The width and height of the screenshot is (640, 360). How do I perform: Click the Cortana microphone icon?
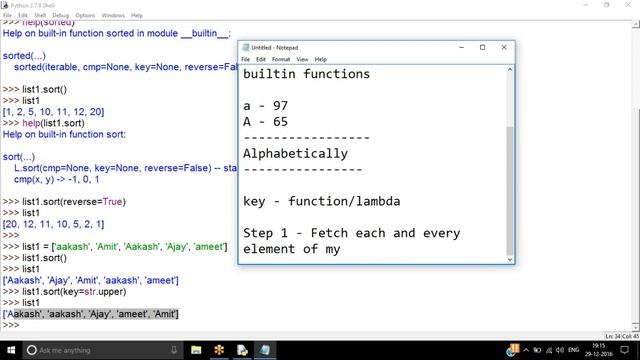coord(174,350)
